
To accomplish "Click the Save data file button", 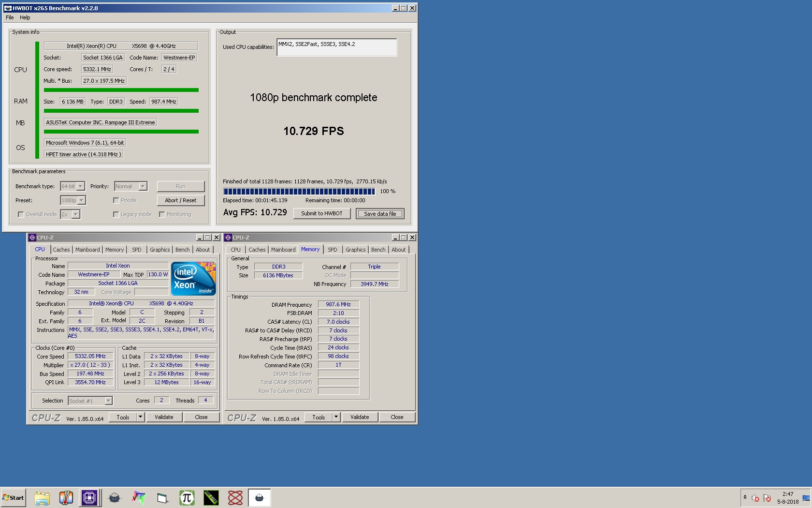I will point(380,213).
